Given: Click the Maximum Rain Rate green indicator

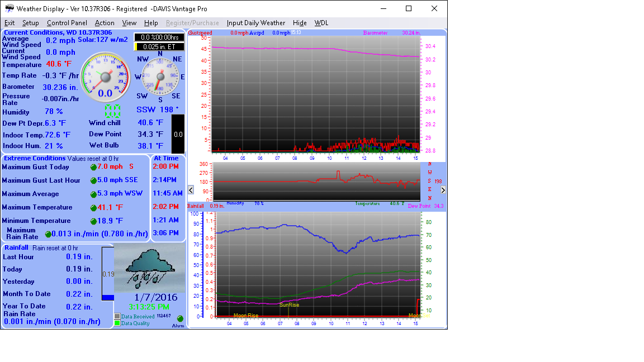Looking at the screenshot, I should click(48, 234).
